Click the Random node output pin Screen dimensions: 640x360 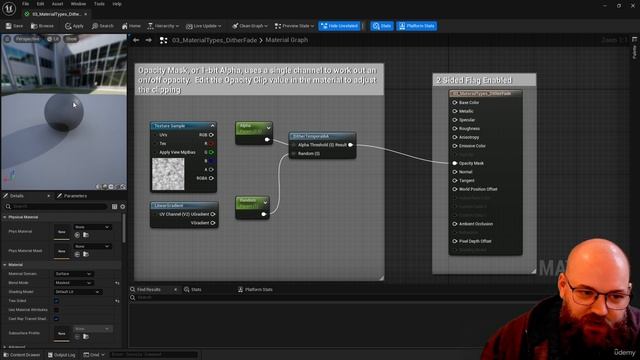click(x=264, y=214)
